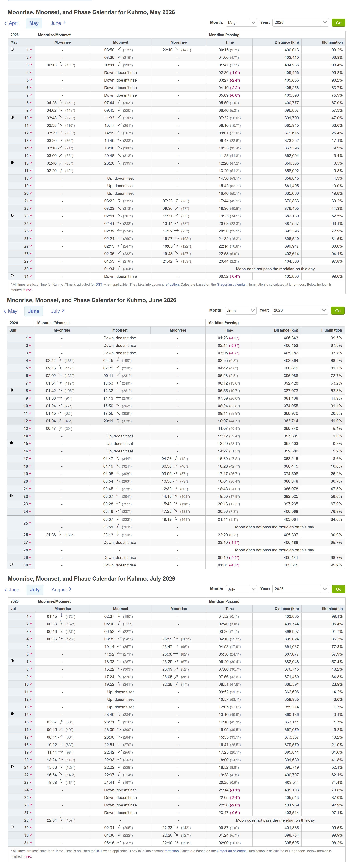Expand the July 4 row details

[31, 639]
